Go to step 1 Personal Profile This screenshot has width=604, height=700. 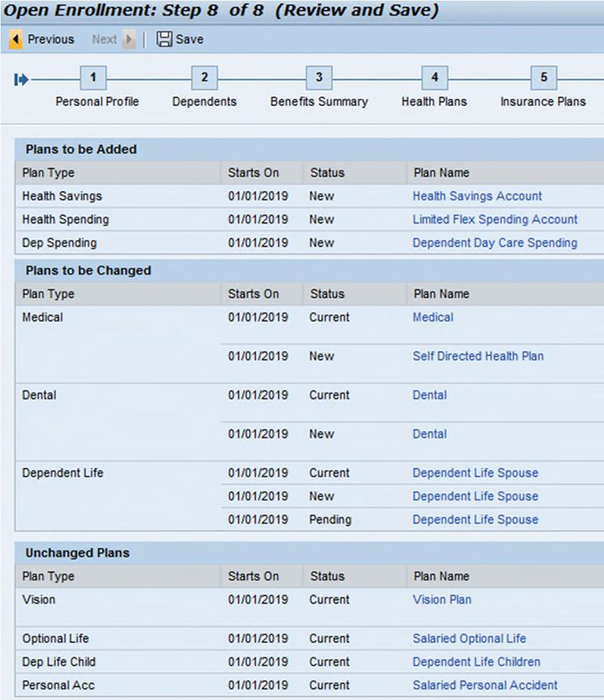(93, 77)
